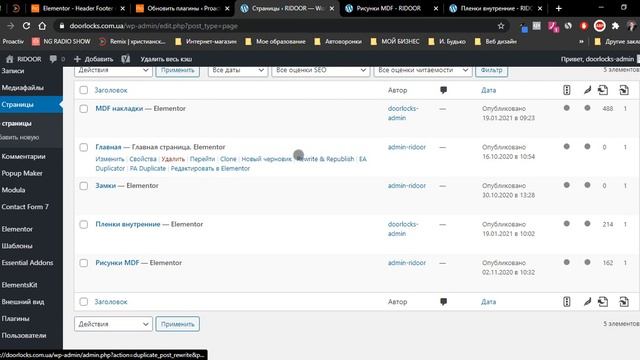Viewport: 640px width, 360px height.
Task: Open comments bubble in admin bar
Action: pyautogui.click(x=53, y=59)
